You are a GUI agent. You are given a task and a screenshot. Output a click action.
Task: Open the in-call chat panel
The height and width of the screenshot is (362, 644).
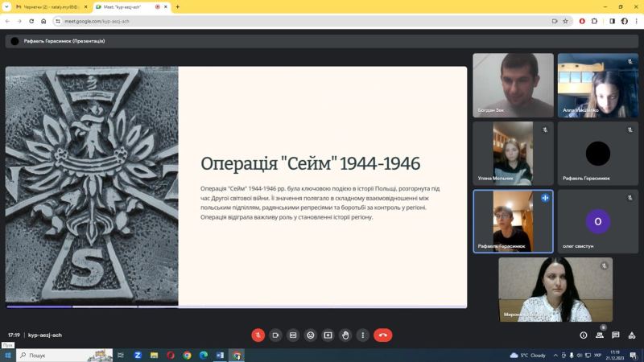click(615, 335)
